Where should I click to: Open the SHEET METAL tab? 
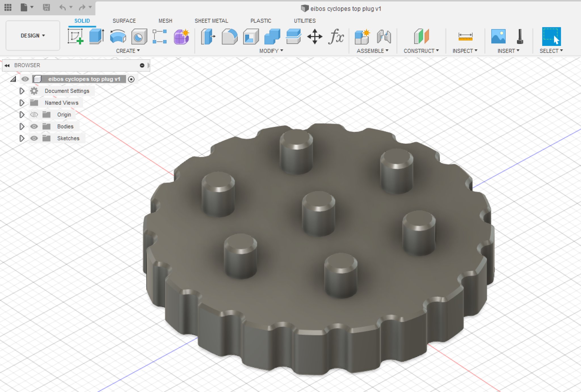click(x=211, y=21)
